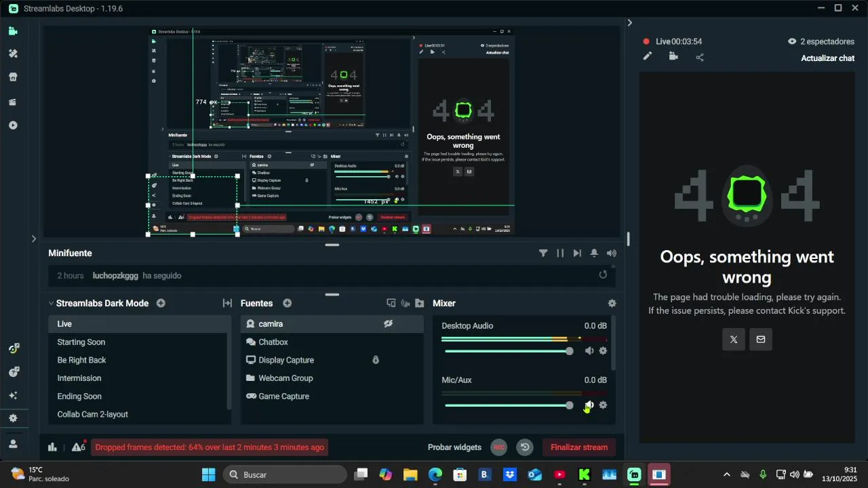Click Actualizar chat
The height and width of the screenshot is (488, 868).
827,58
